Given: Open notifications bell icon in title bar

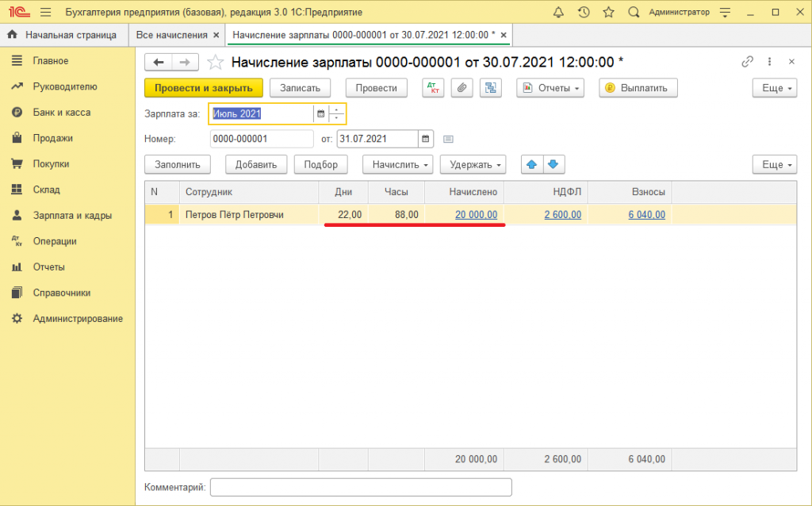Looking at the screenshot, I should coord(558,12).
